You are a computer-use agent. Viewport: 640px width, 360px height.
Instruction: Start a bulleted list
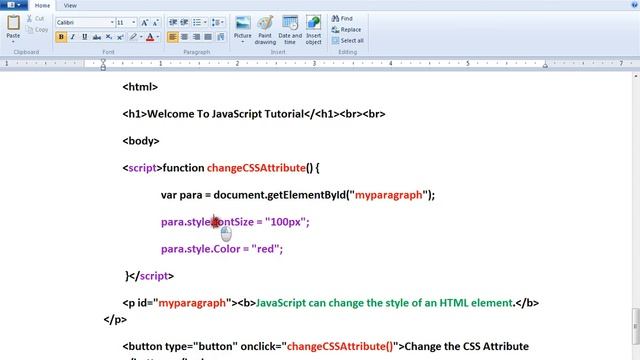point(197,22)
